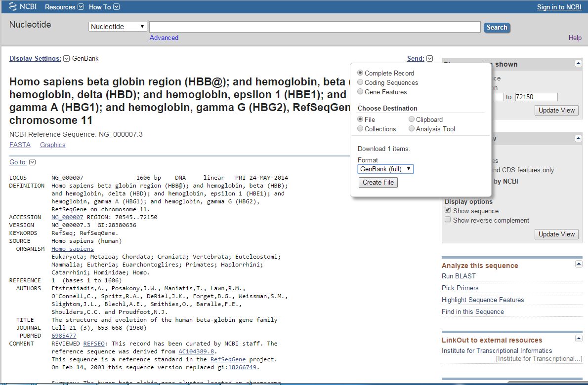Click the 'Cell 21 (3), 653-668 (1980)' journal text
Image resolution: width=588 pixels, height=385 pixels.
point(99,328)
